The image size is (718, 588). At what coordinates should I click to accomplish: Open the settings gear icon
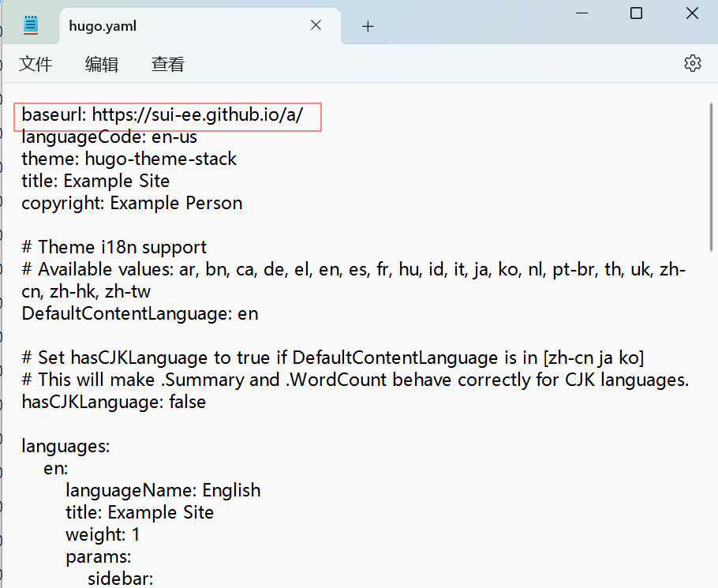[693, 63]
